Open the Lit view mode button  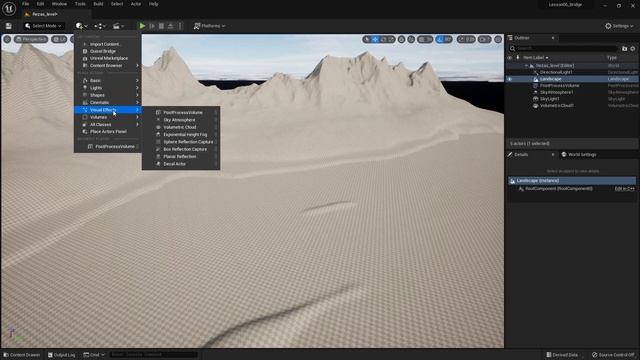tap(59, 39)
